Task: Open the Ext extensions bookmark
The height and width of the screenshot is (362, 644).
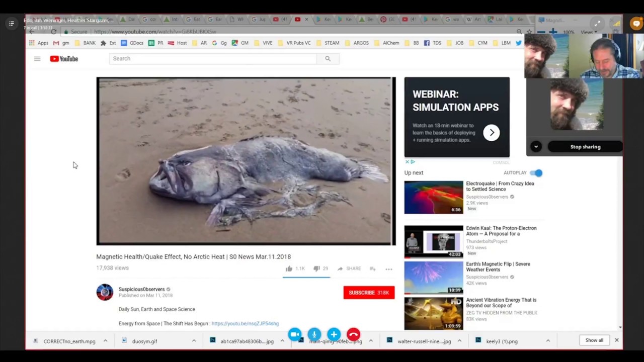Action: (108, 43)
